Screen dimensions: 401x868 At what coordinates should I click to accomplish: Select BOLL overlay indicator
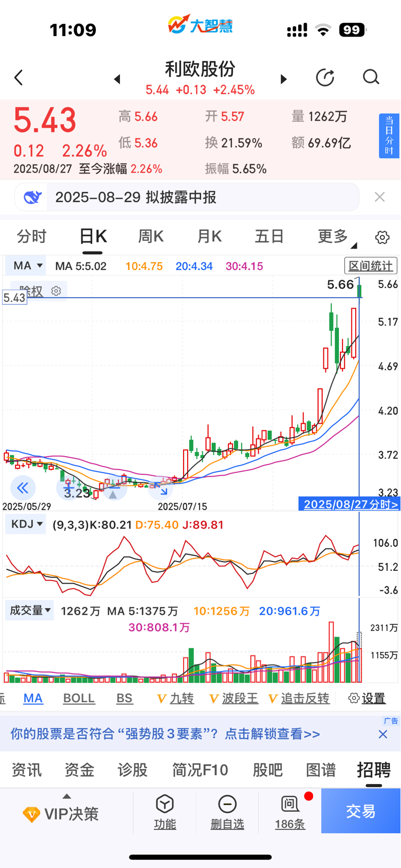[x=79, y=698]
